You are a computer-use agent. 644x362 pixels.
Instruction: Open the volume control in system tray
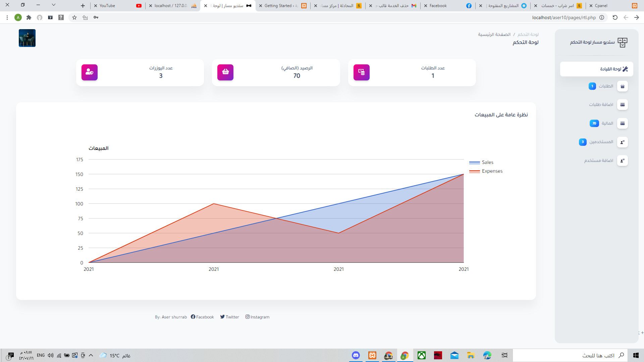tap(51, 355)
